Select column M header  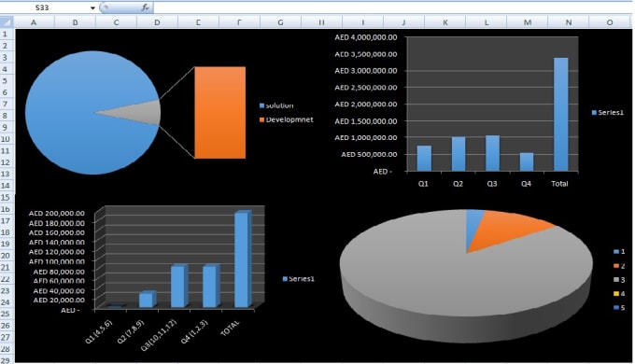click(528, 22)
